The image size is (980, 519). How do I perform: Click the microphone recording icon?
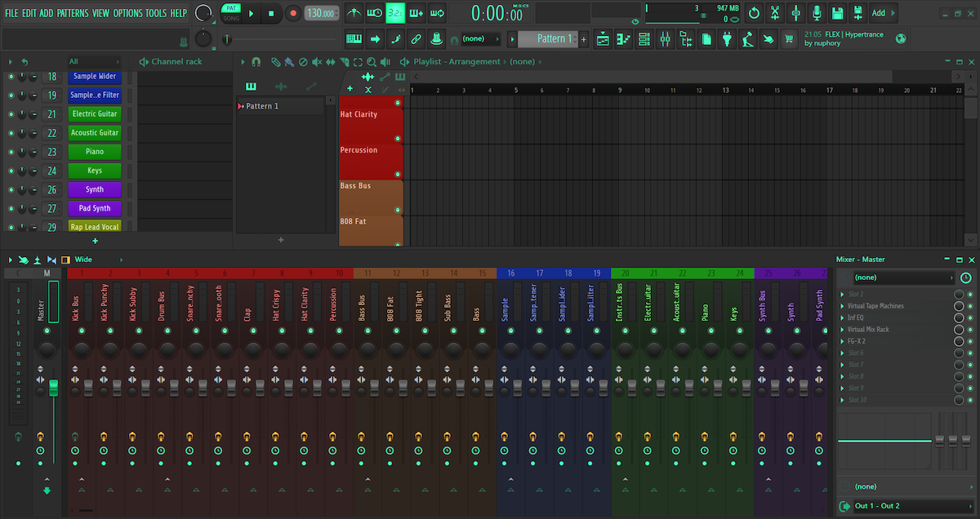(817, 13)
